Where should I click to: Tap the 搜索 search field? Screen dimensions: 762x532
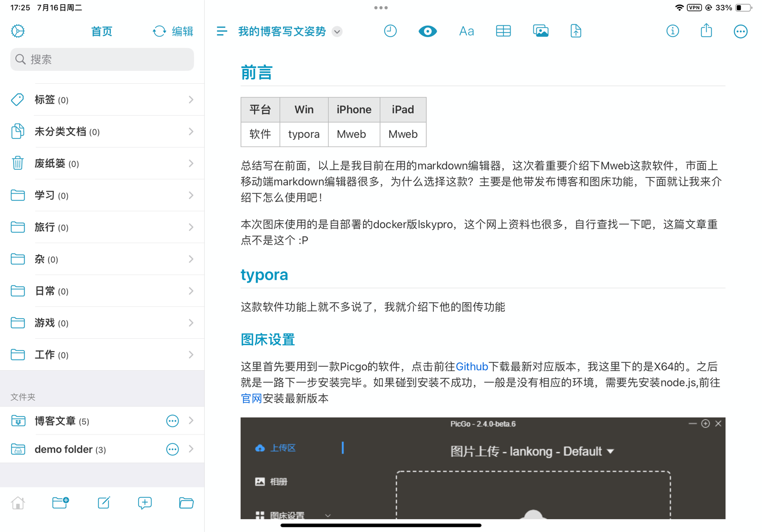pos(102,59)
